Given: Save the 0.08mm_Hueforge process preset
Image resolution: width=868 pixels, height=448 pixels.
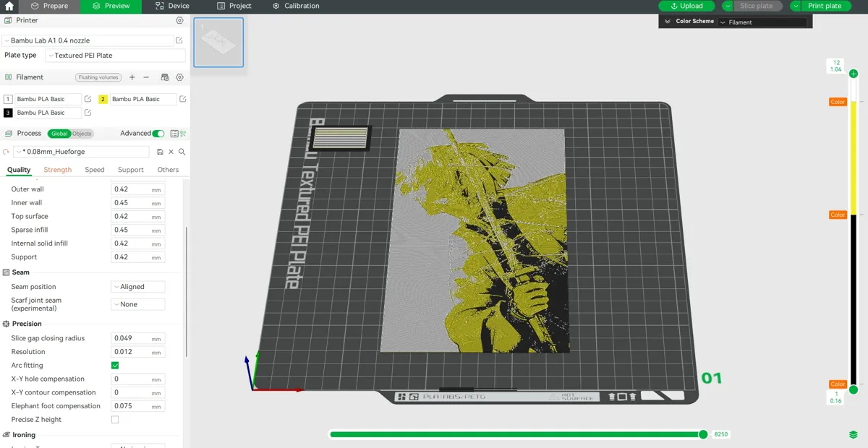Looking at the screenshot, I should (x=160, y=152).
